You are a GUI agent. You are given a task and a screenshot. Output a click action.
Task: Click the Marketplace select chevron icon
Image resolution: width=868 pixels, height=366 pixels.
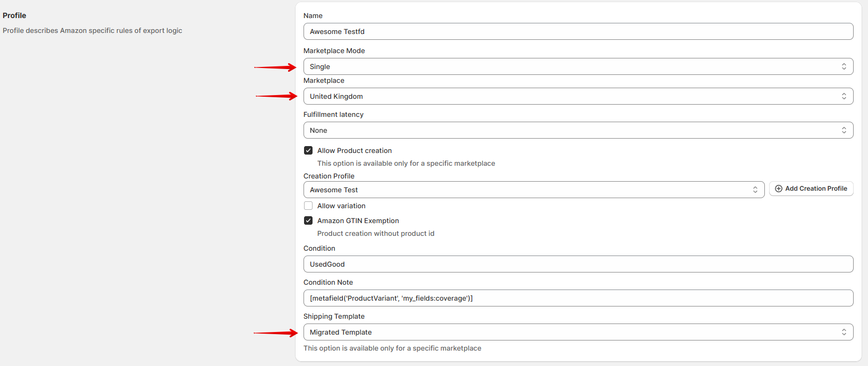844,96
